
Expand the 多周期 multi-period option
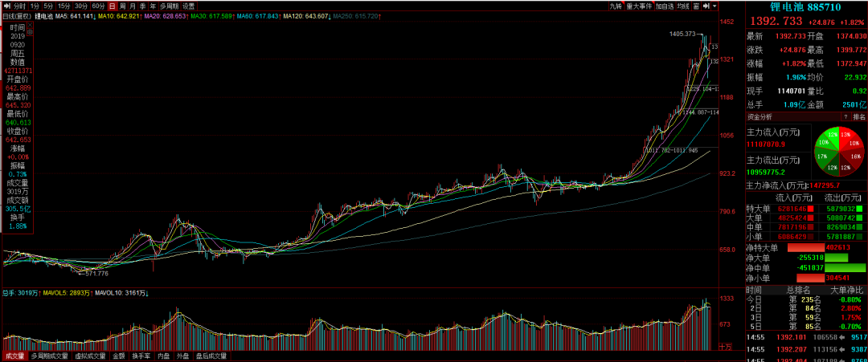click(166, 6)
